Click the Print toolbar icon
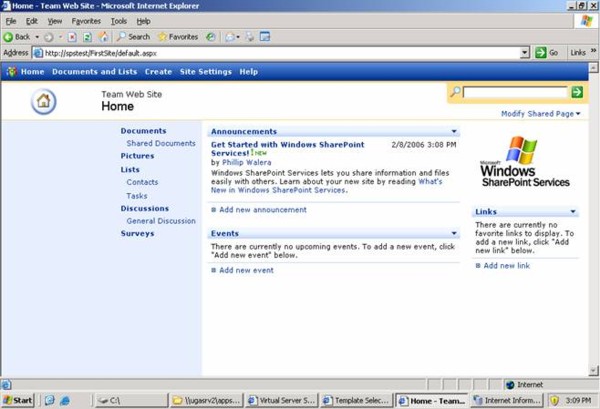The height and width of the screenshot is (409, 600). [x=249, y=37]
